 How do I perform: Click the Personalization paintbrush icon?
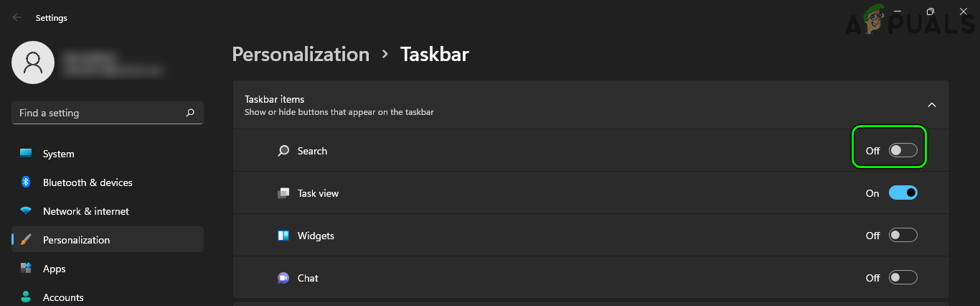point(26,240)
